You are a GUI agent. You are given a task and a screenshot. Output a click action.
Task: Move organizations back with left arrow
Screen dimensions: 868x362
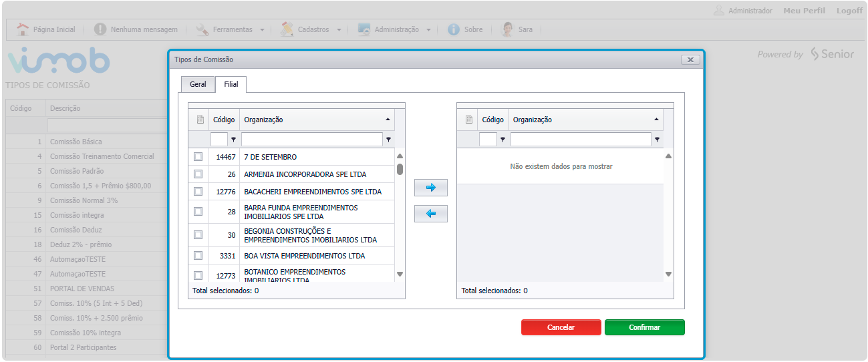click(431, 214)
